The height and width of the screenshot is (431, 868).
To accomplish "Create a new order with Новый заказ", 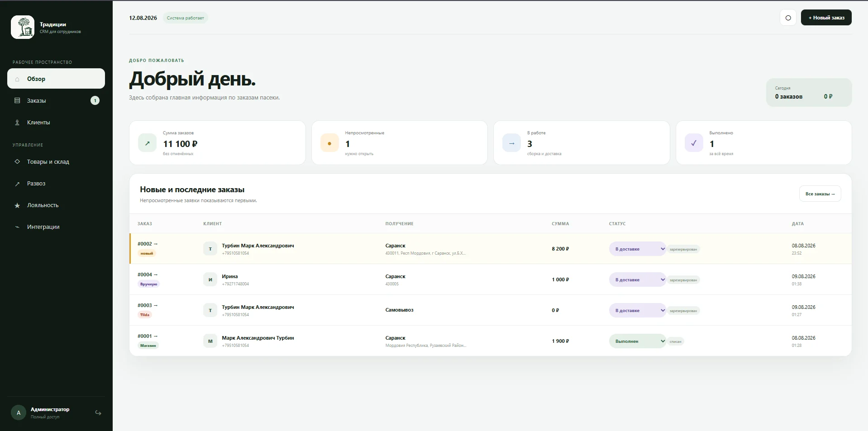I will click(x=826, y=18).
